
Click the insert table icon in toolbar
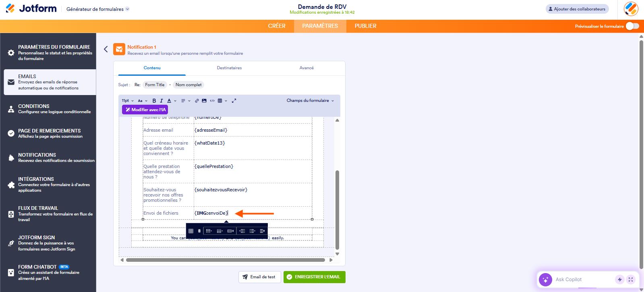[220, 101]
